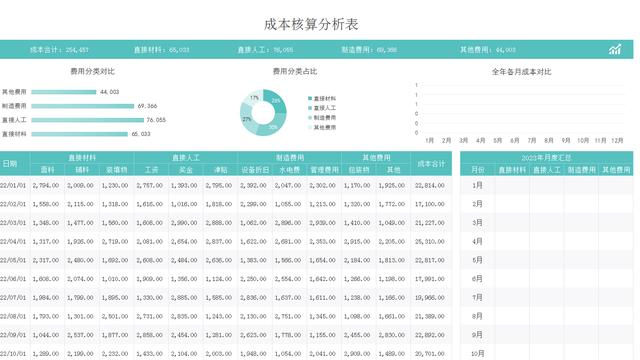Select the 费用分类对比 chart title

[93, 71]
